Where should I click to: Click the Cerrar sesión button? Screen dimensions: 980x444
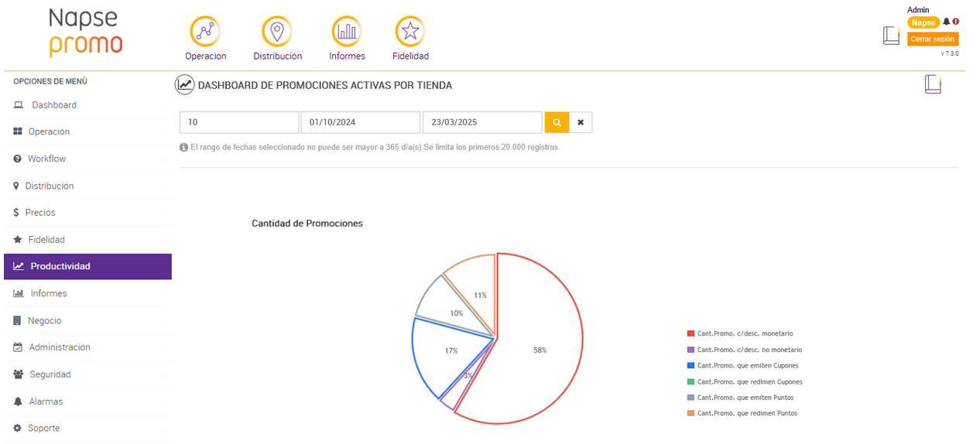tap(932, 39)
